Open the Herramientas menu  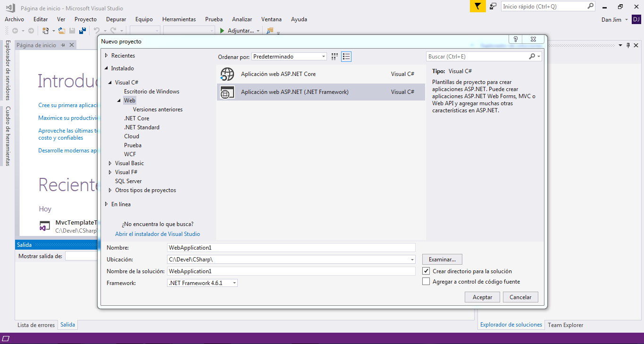pos(179,19)
